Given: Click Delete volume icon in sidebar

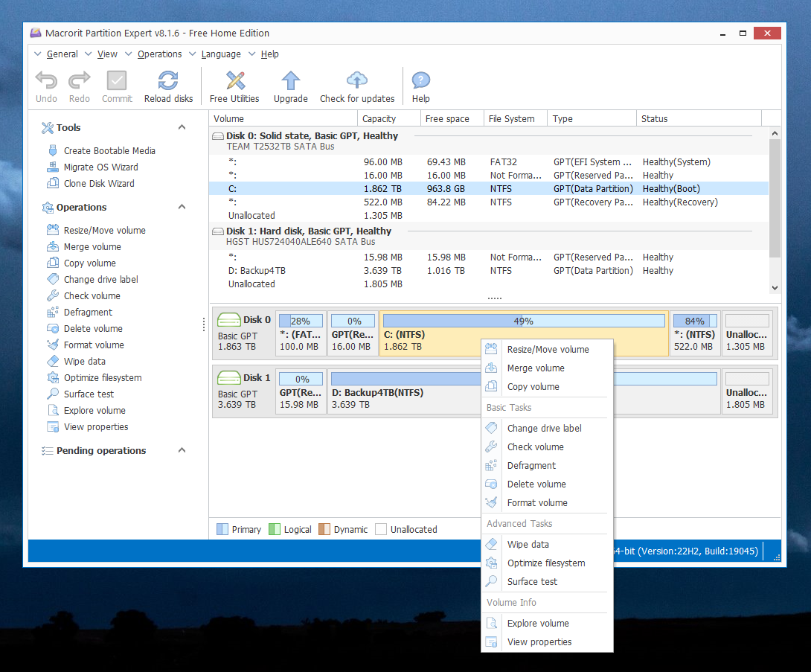Looking at the screenshot, I should click(52, 328).
